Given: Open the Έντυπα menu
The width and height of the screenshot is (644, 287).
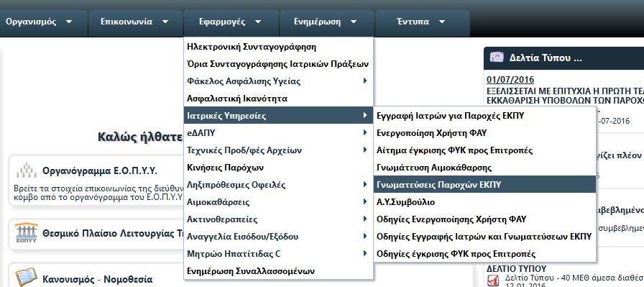Looking at the screenshot, I should [x=423, y=22].
